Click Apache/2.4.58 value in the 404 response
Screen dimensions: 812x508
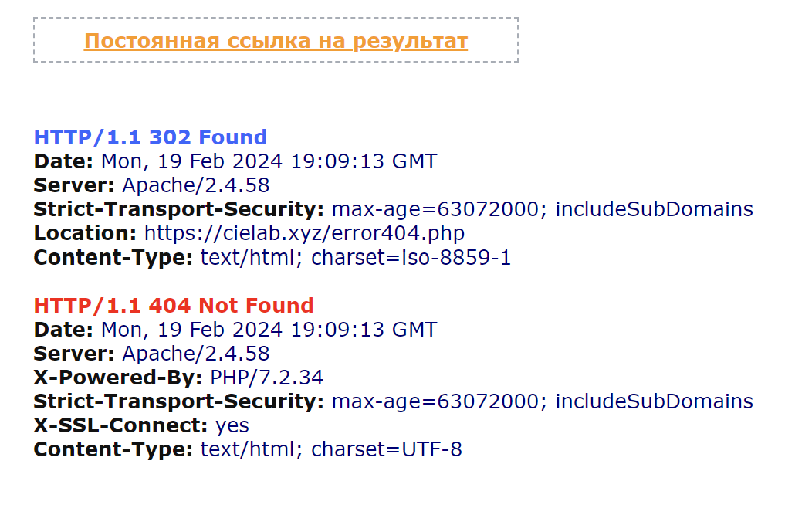(196, 354)
